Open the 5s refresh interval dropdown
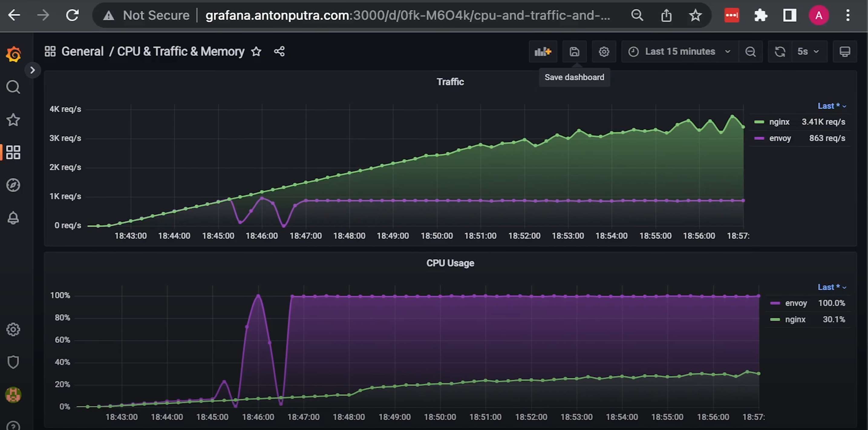The image size is (868, 430). click(808, 51)
